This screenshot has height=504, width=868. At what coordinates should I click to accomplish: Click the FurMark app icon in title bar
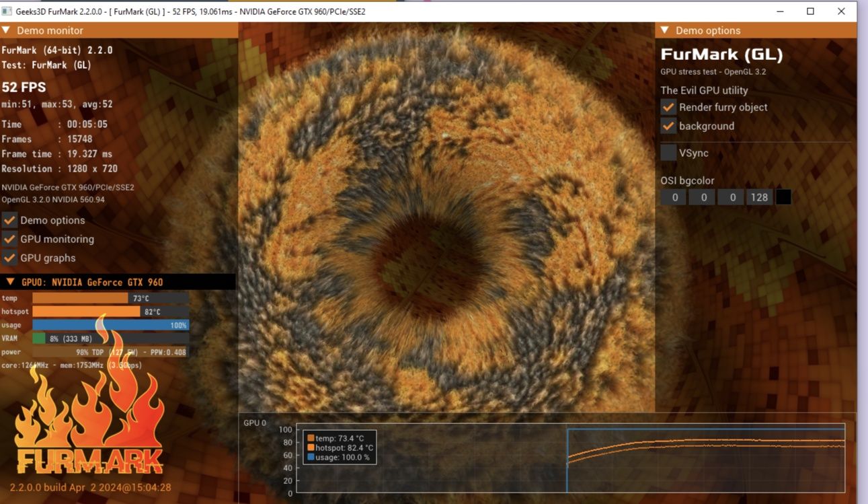tap(7, 11)
